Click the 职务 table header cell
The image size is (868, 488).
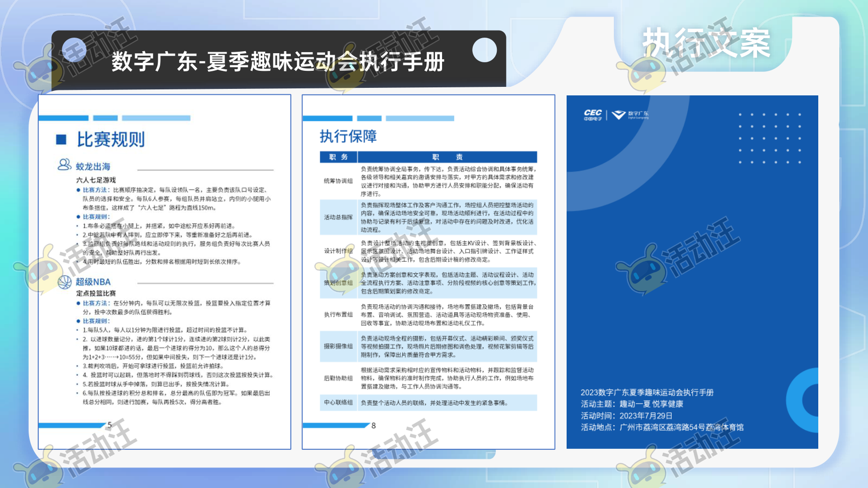pyautogui.click(x=339, y=157)
